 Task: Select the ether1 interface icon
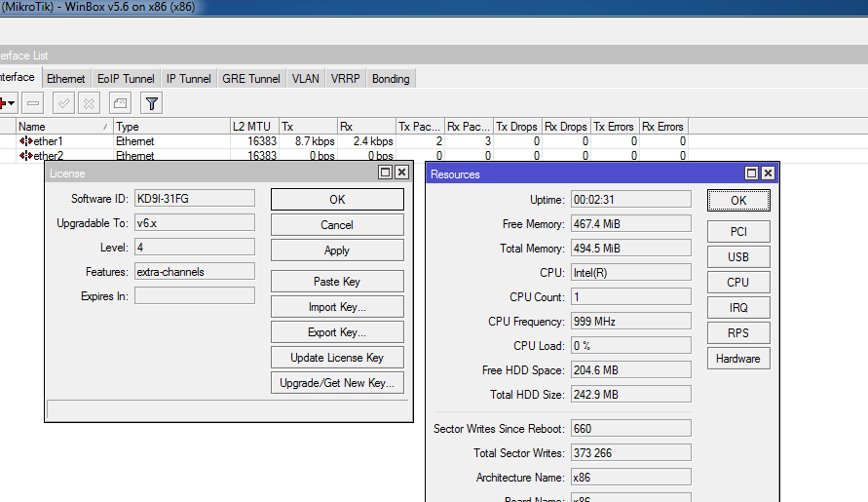coord(26,141)
